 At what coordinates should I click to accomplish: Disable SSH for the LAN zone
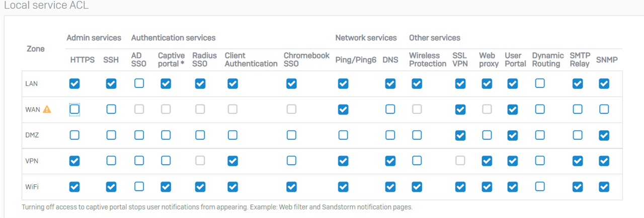point(111,83)
